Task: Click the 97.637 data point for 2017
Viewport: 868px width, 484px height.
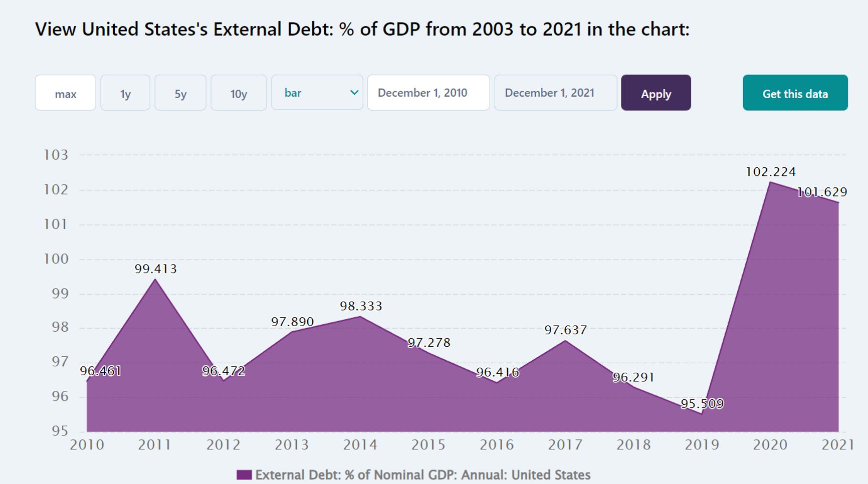Action: (x=565, y=341)
